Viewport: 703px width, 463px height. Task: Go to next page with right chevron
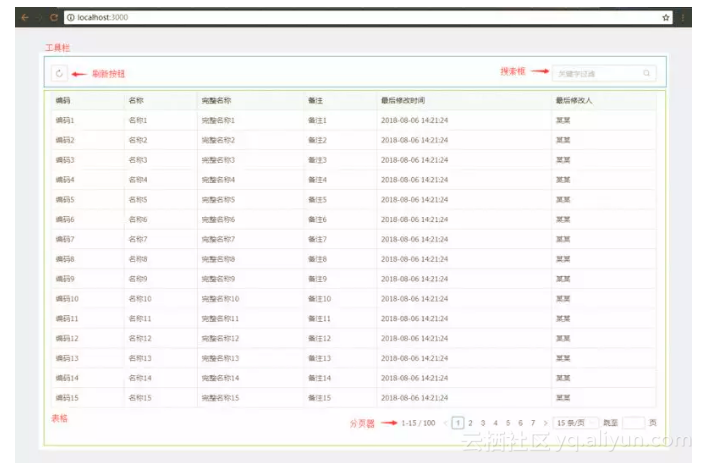(x=545, y=423)
